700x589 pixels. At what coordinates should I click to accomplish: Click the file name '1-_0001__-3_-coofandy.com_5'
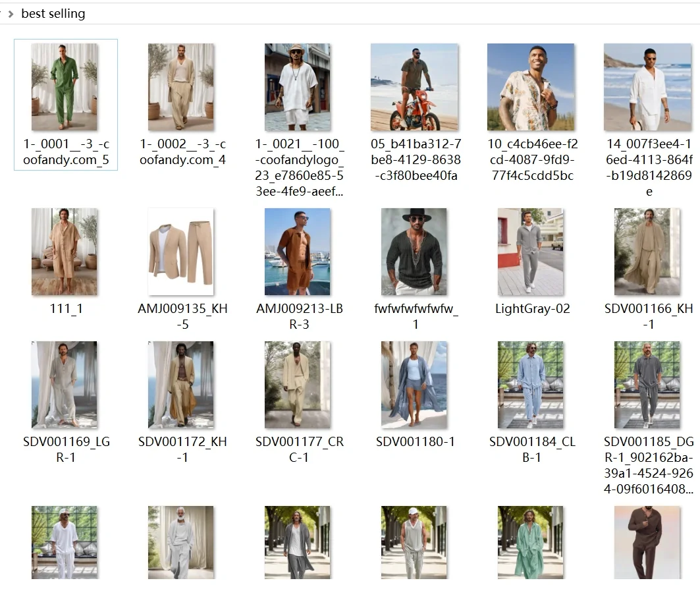point(66,152)
